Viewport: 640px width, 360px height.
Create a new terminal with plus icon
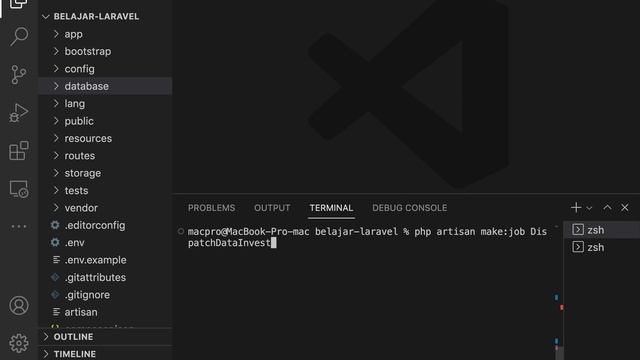click(x=576, y=207)
